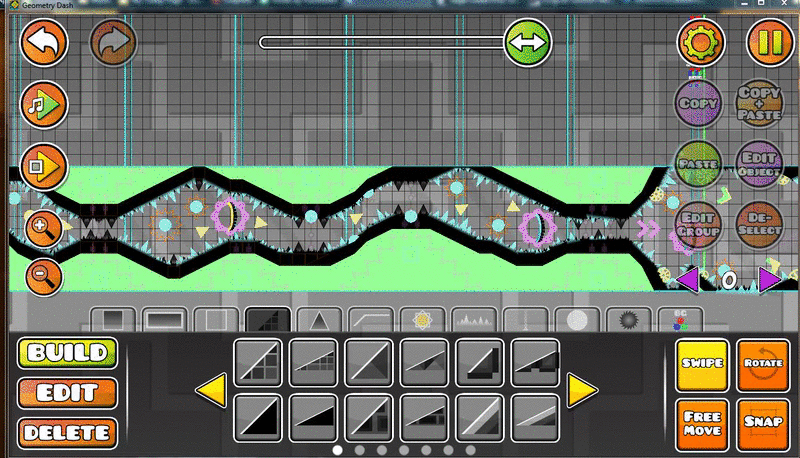Open editor settings gear
This screenshot has width=800, height=458.
click(x=701, y=43)
